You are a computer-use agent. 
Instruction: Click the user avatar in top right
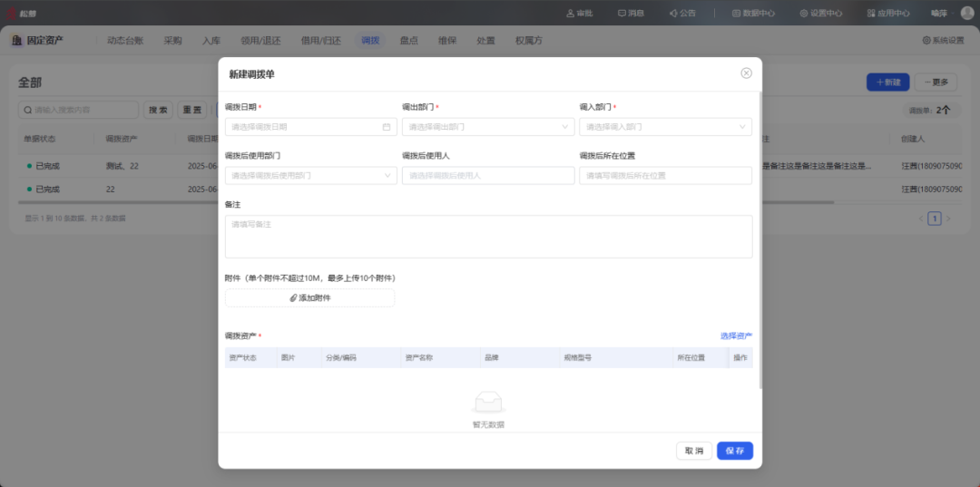point(967,13)
